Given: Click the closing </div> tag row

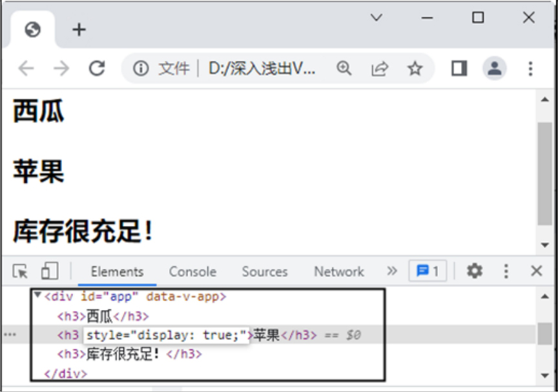Looking at the screenshot, I should [65, 374].
